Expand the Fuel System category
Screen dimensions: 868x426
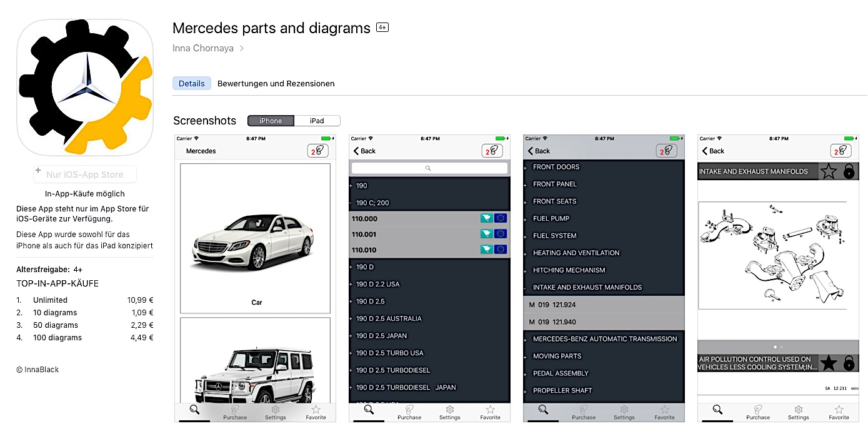tap(554, 236)
